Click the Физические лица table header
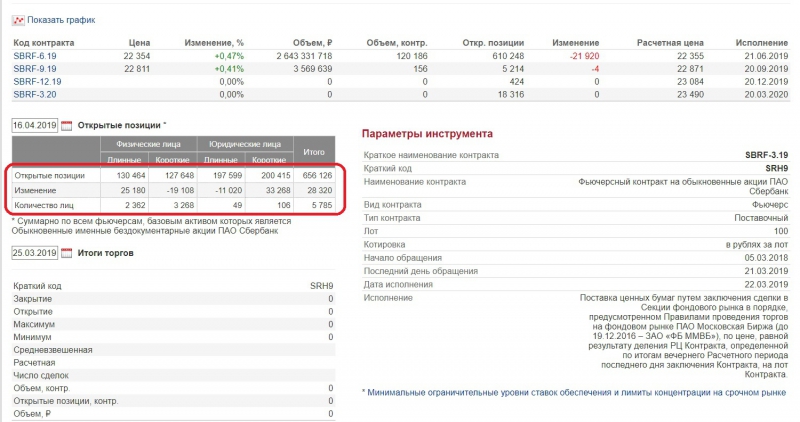This screenshot has height=422, width=800. pos(148,144)
